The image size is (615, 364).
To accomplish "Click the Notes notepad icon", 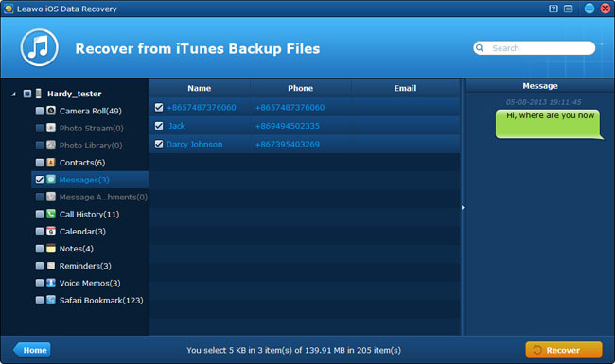I will (x=51, y=249).
